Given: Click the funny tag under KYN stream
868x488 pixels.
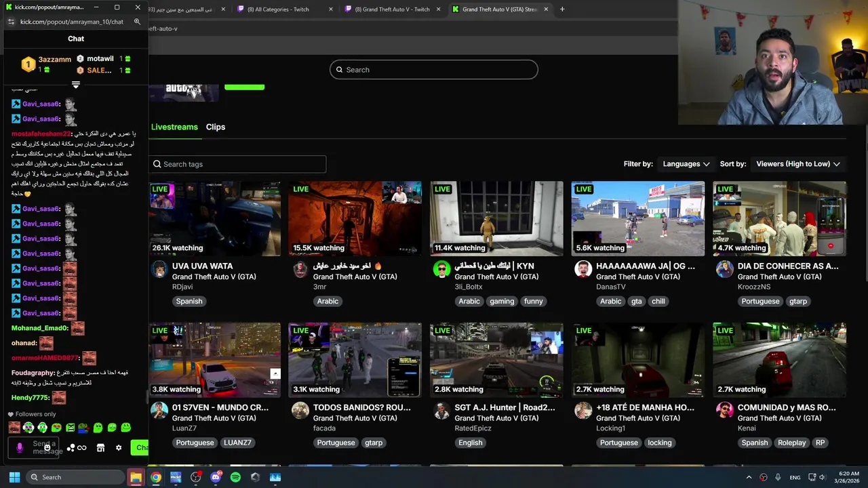Looking at the screenshot, I should point(534,301).
